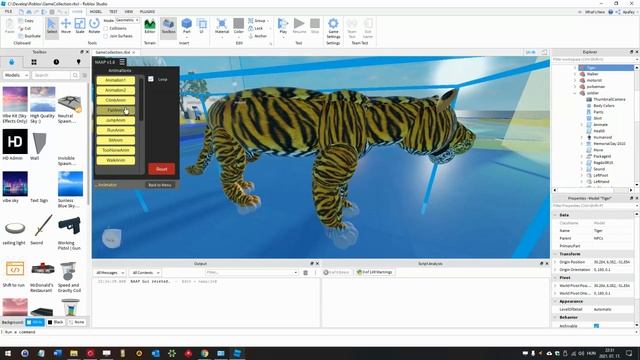
Task: Open the All Messages dropdown in Output
Action: (110, 272)
